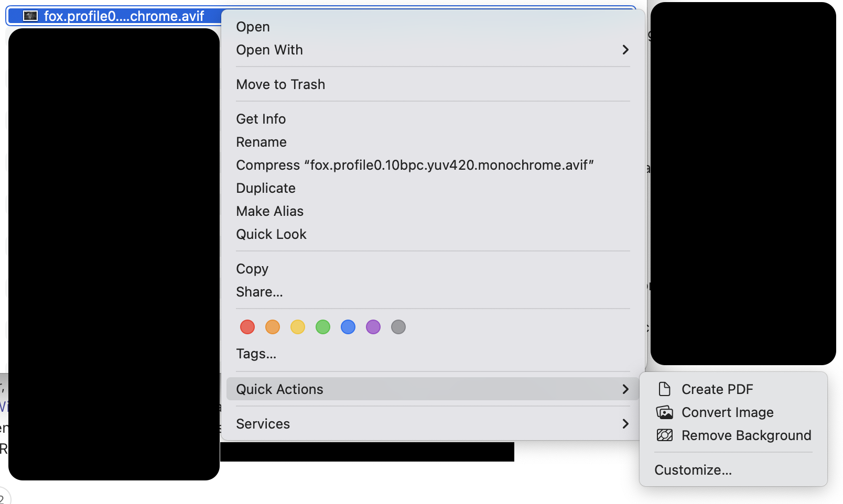Choose Make Alias
This screenshot has height=504, width=843.
[x=433, y=211]
